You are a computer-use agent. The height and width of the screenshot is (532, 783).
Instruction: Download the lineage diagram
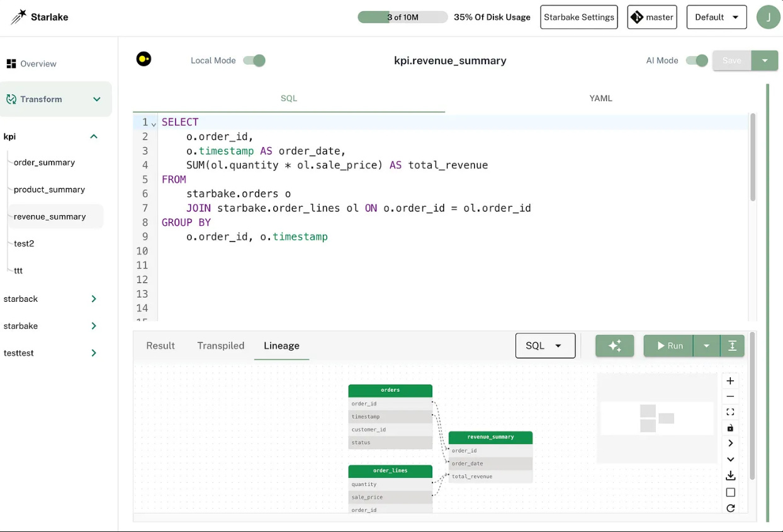click(730, 475)
